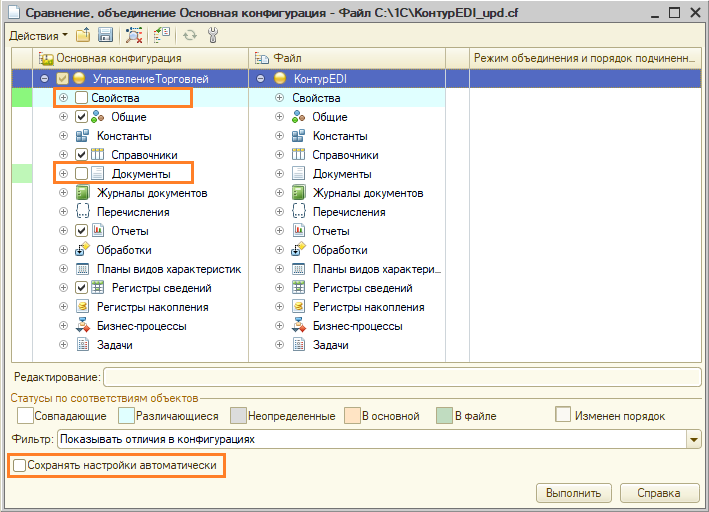Open the Фильтр dropdown arrow
The height and width of the screenshot is (512, 709).
[x=694, y=439]
